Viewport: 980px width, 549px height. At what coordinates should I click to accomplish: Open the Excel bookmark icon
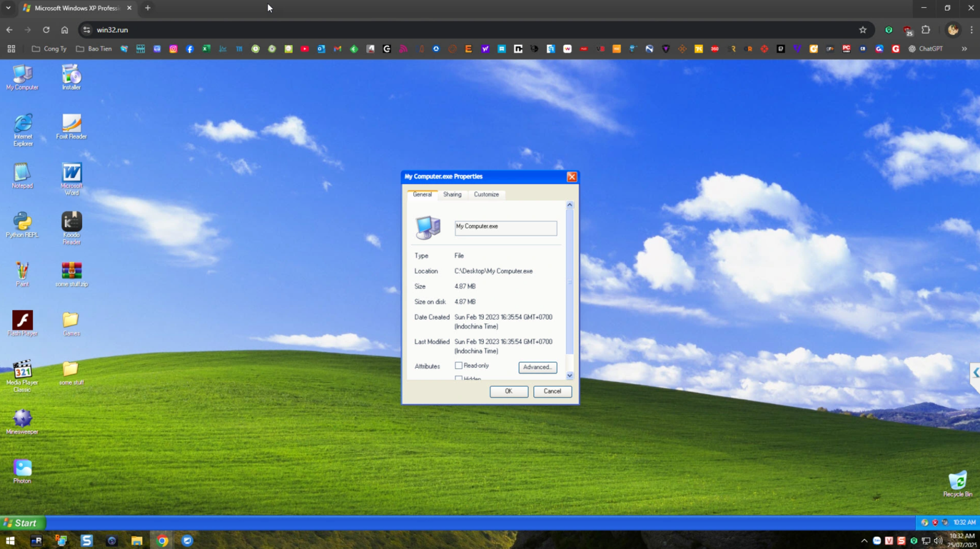tap(206, 49)
